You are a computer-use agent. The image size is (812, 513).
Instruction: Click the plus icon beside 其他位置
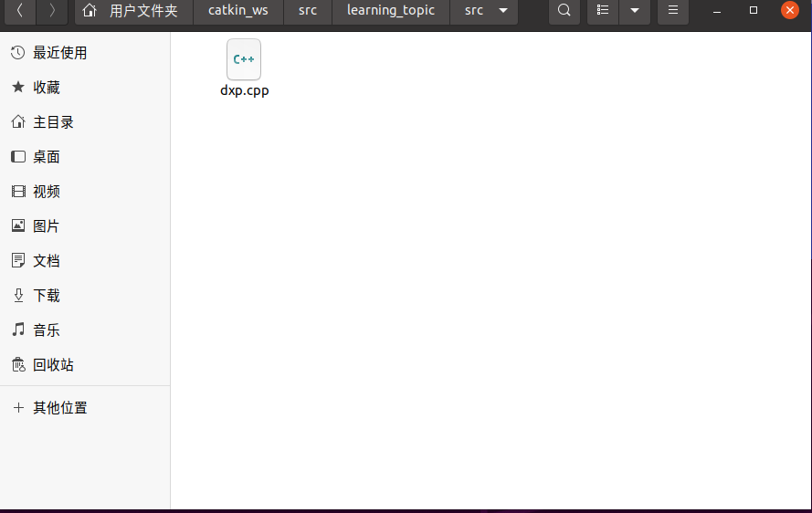[18, 407]
